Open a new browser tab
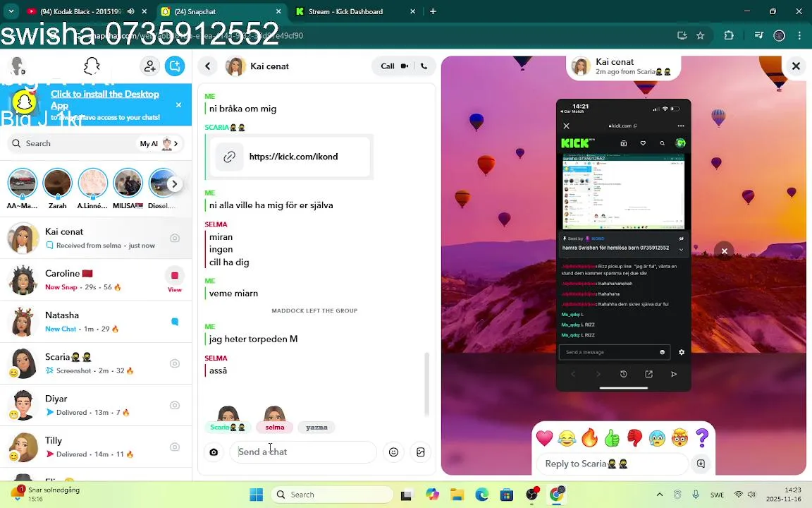The width and height of the screenshot is (812, 508). (x=433, y=11)
